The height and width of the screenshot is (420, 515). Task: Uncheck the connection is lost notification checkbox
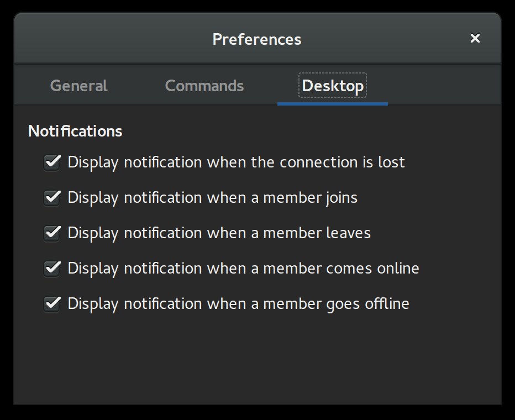tap(52, 162)
